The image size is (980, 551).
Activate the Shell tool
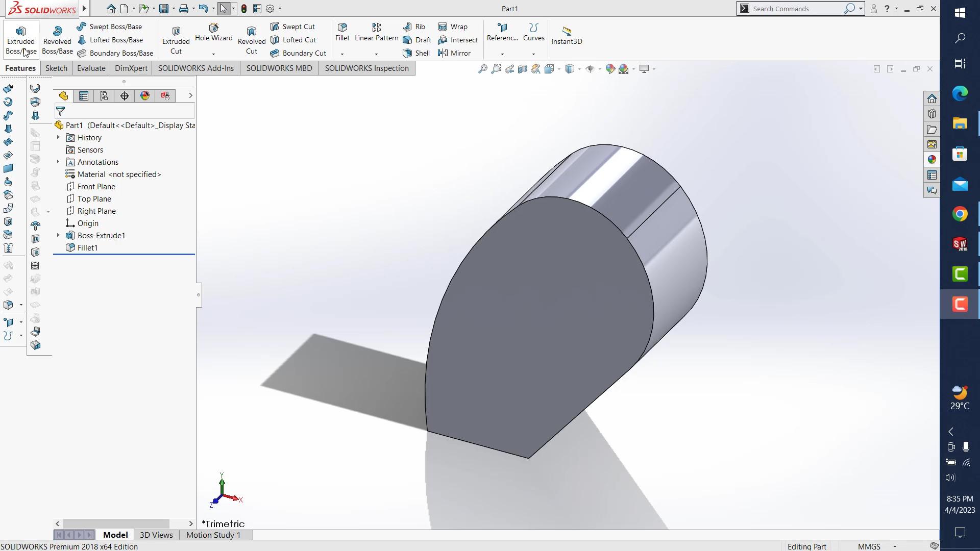416,53
